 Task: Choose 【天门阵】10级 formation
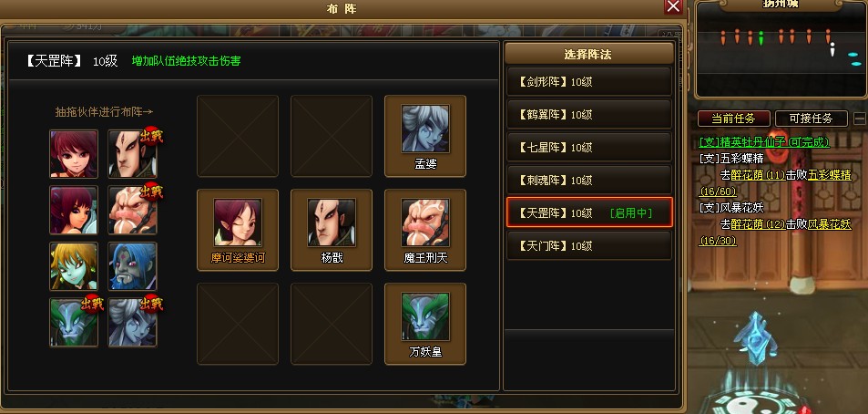point(589,245)
